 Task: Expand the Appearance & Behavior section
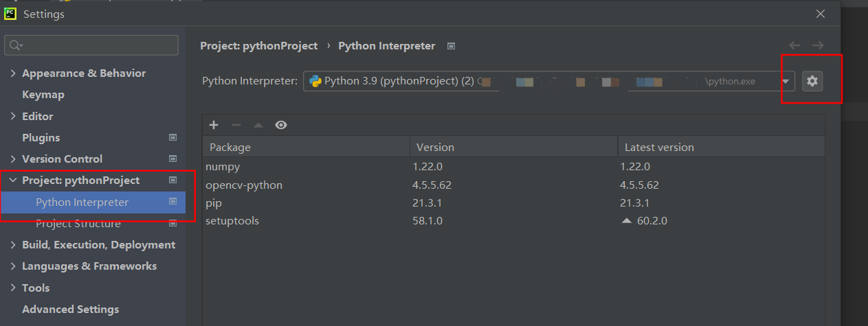[13, 73]
